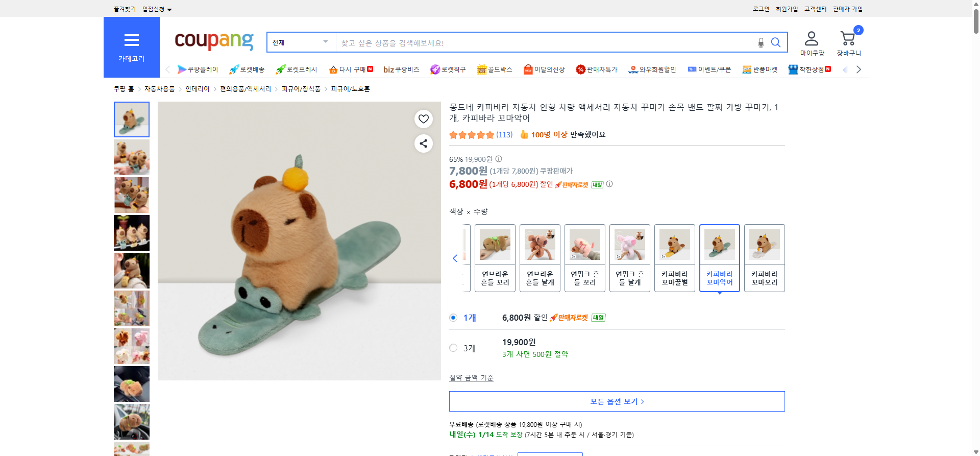Open 골드박스 from the navigation bar
980x456 pixels.
[494, 69]
